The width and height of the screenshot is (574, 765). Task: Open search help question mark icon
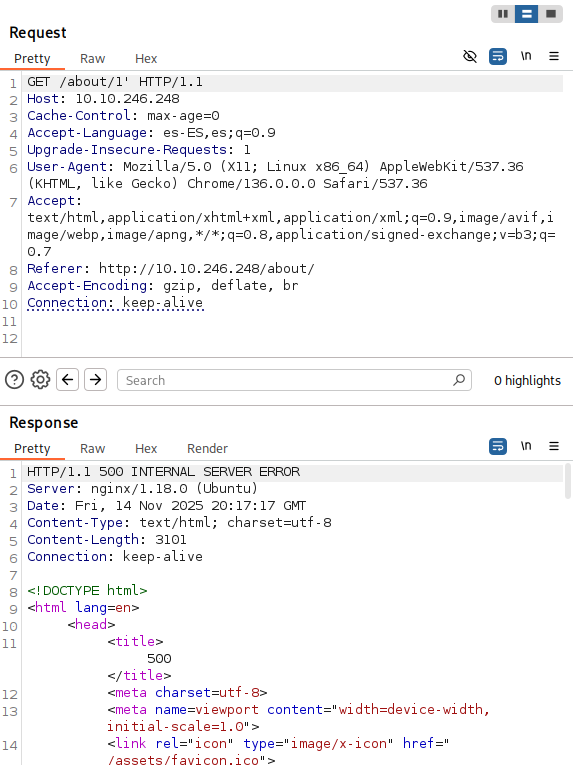[15, 380]
